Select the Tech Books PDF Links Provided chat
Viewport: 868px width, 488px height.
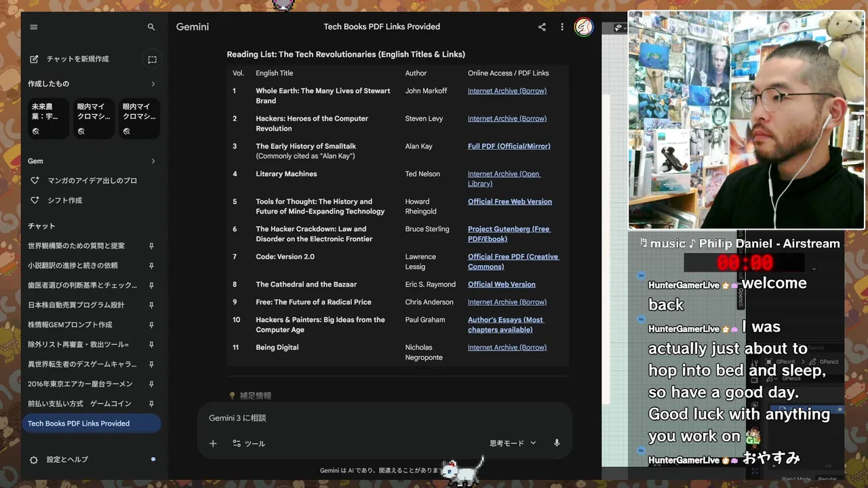[x=92, y=424]
